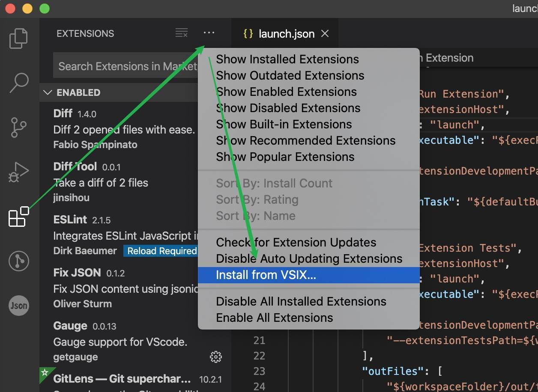Click Reload Required button for ESLint

click(x=161, y=251)
